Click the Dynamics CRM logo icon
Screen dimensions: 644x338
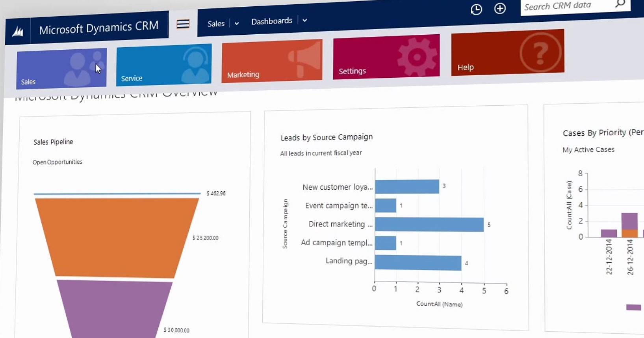[18, 32]
